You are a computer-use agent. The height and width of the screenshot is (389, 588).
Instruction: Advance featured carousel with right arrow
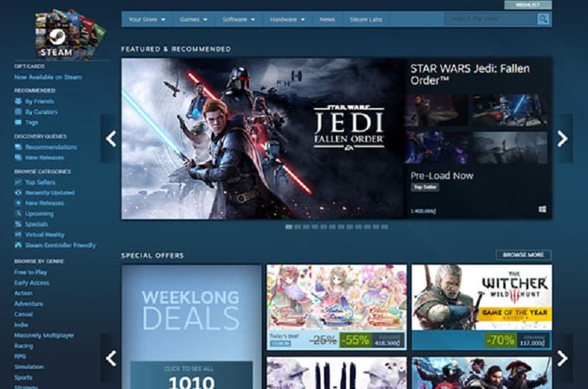562,138
